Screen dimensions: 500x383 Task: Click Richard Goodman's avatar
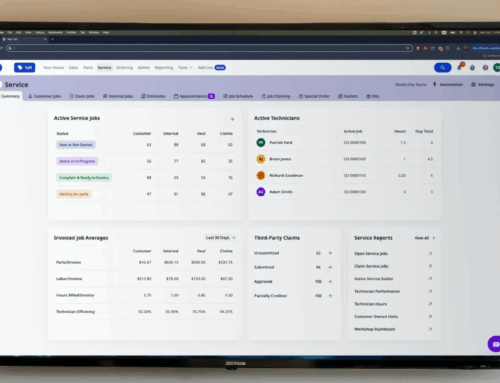click(261, 175)
